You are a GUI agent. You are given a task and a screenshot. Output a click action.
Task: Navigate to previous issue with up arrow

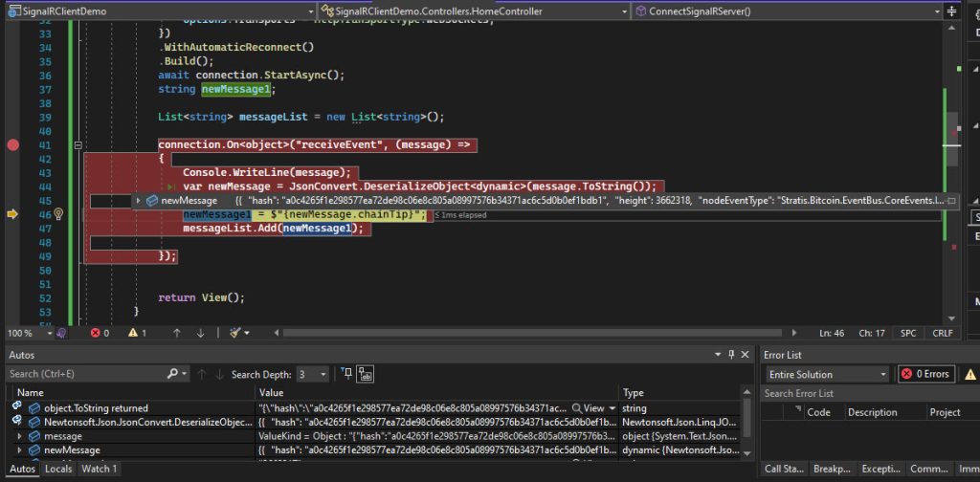(176, 333)
